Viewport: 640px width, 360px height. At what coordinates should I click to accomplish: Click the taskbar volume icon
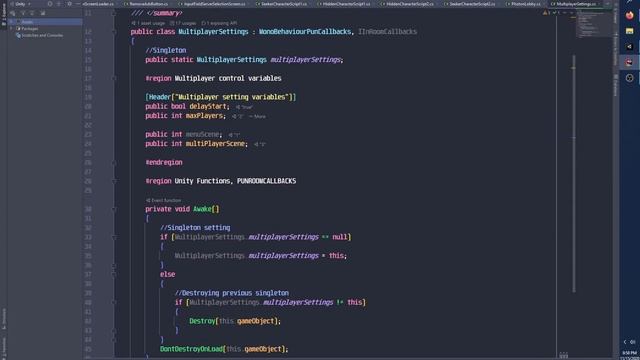pyautogui.click(x=633, y=342)
